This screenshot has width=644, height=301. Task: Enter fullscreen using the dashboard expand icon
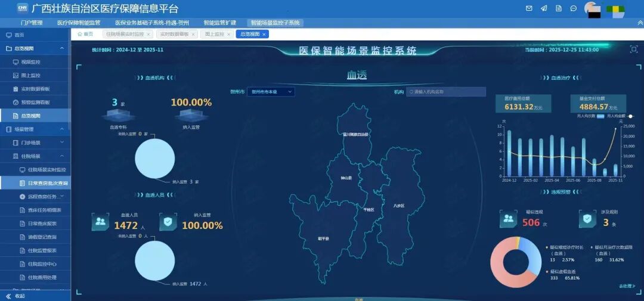coord(633,49)
